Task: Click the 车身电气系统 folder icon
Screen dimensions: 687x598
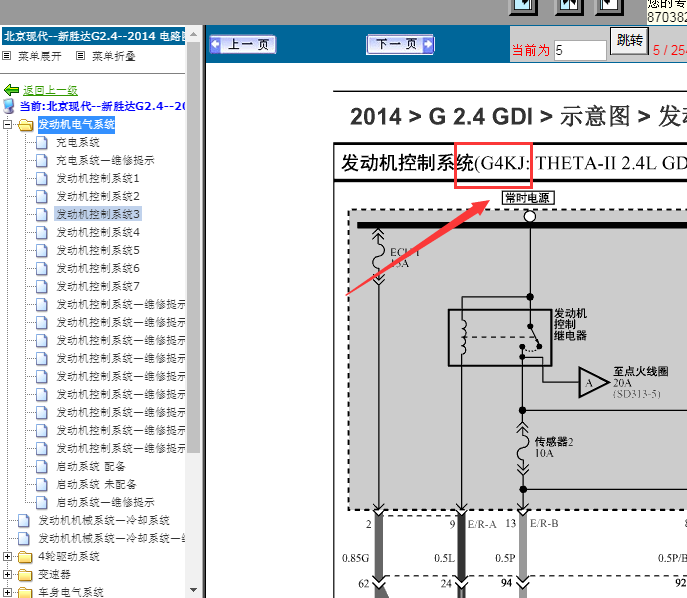Action: coord(25,593)
